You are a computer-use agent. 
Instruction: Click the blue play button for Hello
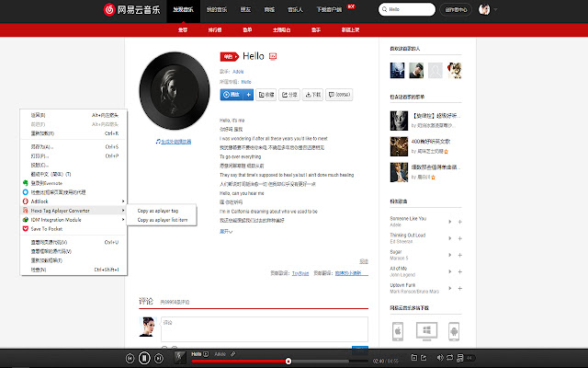pyautogui.click(x=232, y=95)
